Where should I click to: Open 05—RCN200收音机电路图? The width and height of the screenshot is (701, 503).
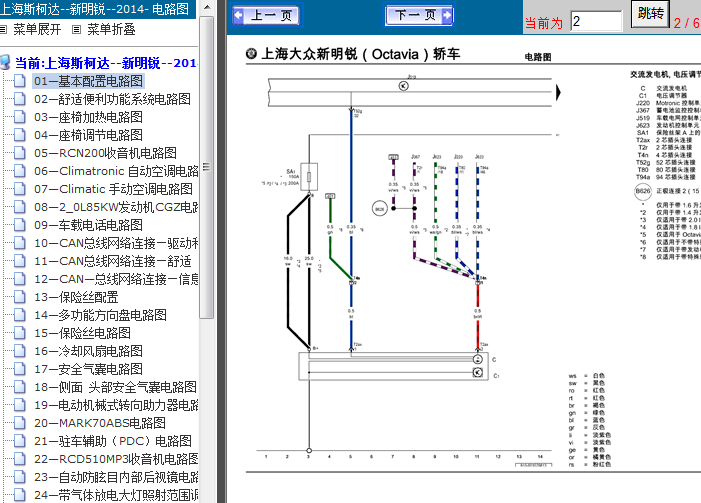(x=105, y=153)
